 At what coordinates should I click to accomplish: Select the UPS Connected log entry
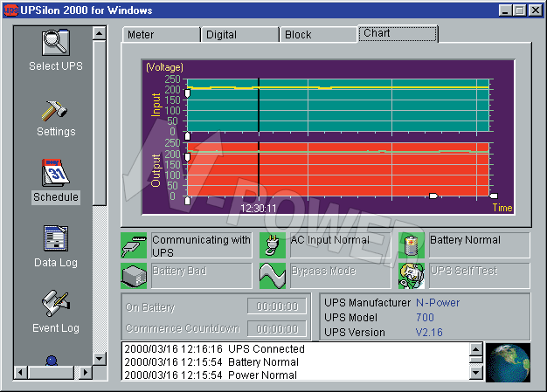(215, 349)
